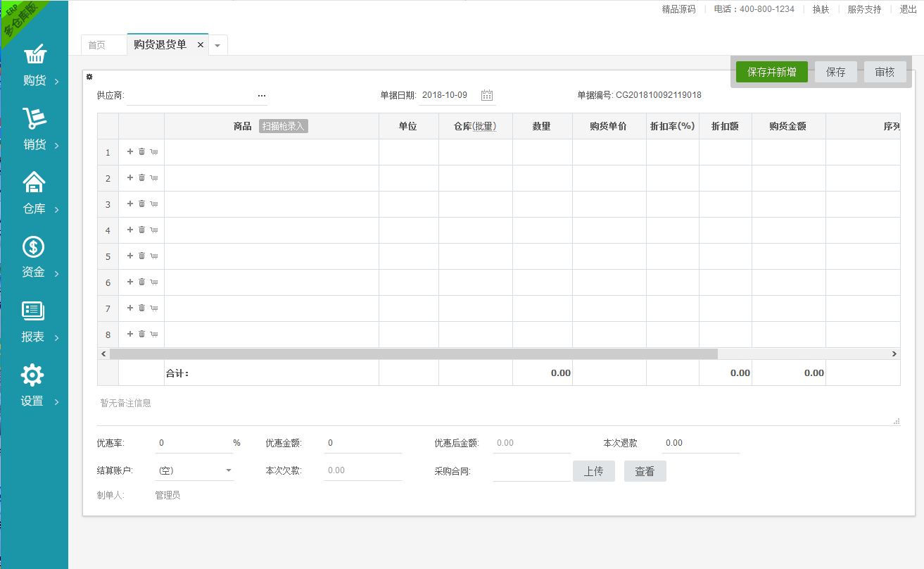Click the 优惠率 input field
Viewport: 924px width, 569px height.
click(x=192, y=444)
